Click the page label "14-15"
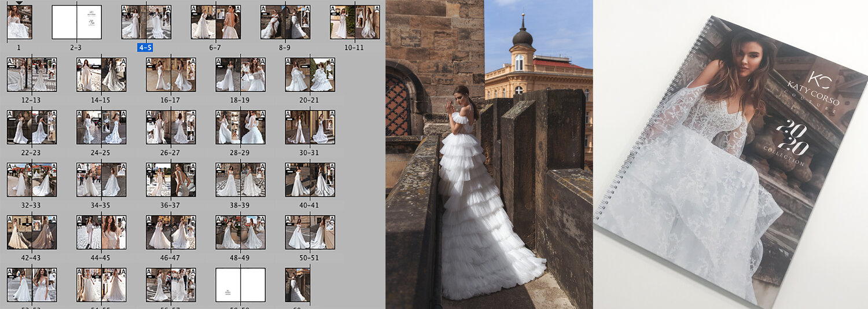The image size is (868, 309). tap(100, 100)
